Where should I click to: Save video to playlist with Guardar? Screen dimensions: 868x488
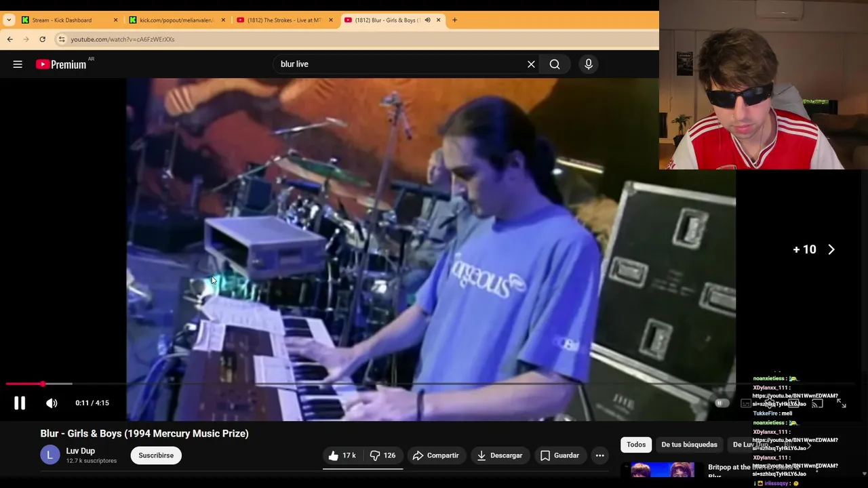(559, 455)
